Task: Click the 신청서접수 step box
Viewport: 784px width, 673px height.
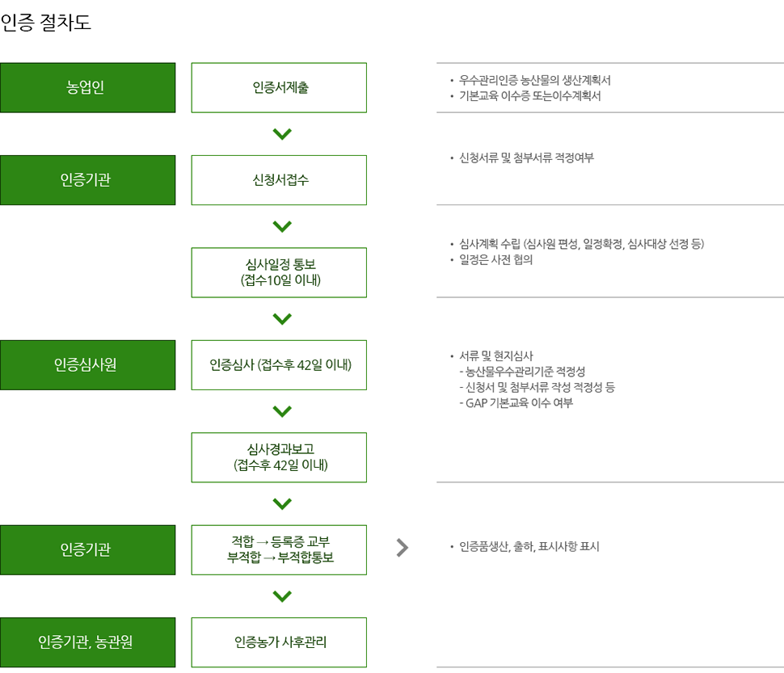Action: [279, 180]
